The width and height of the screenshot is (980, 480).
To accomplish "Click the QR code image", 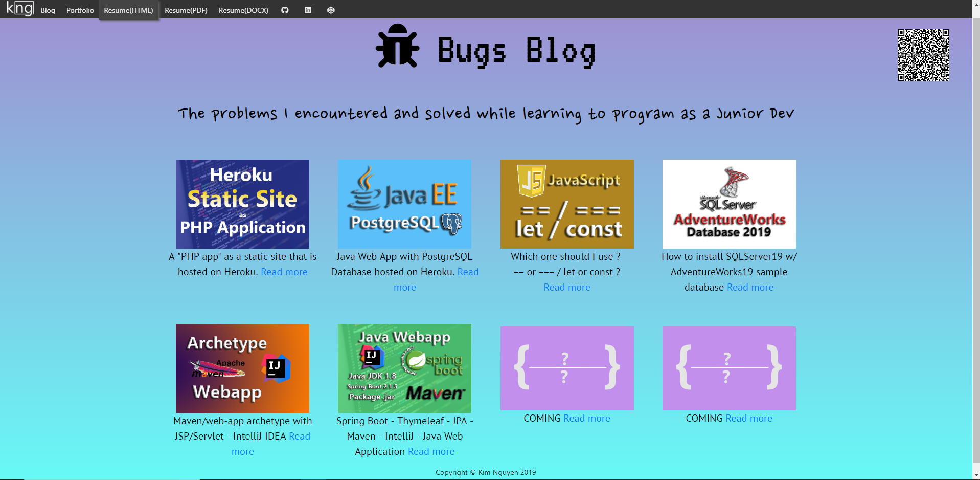I will (x=923, y=56).
